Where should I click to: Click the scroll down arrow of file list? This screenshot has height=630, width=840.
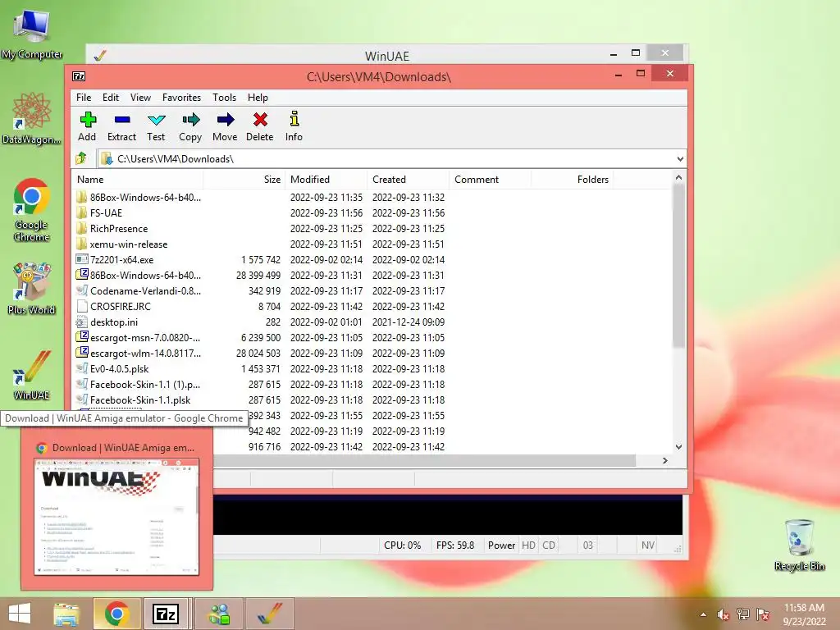(678, 447)
